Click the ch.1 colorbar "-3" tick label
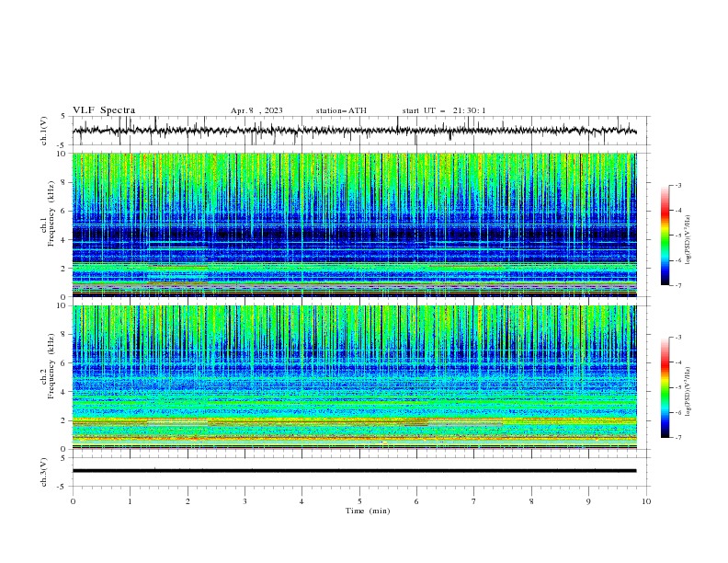Screen dimensions: 728x563 (678, 185)
